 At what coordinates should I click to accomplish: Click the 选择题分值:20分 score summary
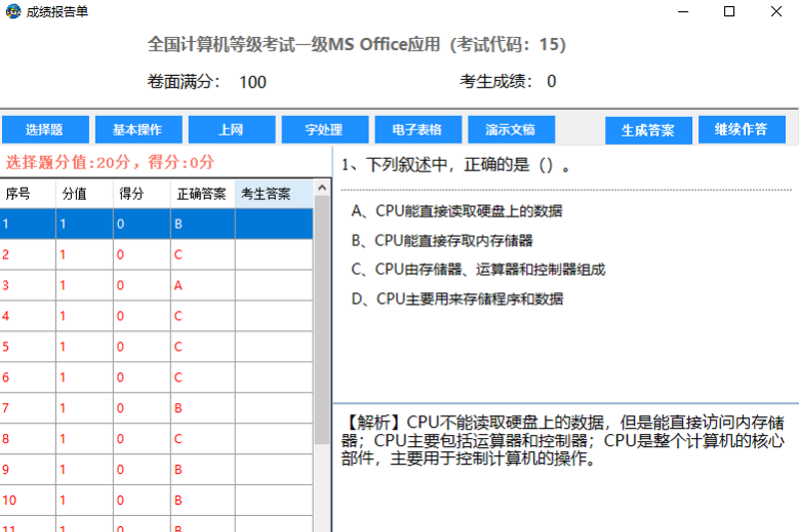110,163
